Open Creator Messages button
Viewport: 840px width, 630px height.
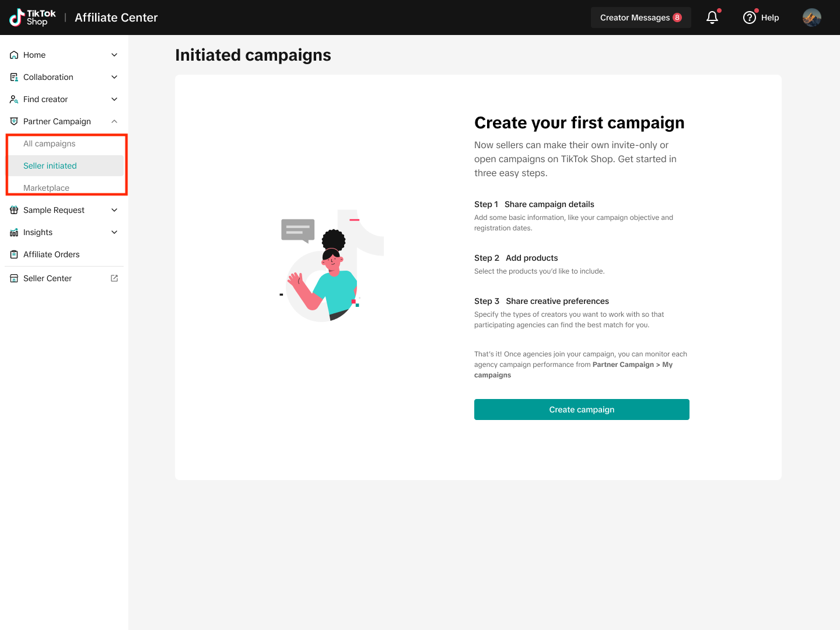tap(640, 17)
